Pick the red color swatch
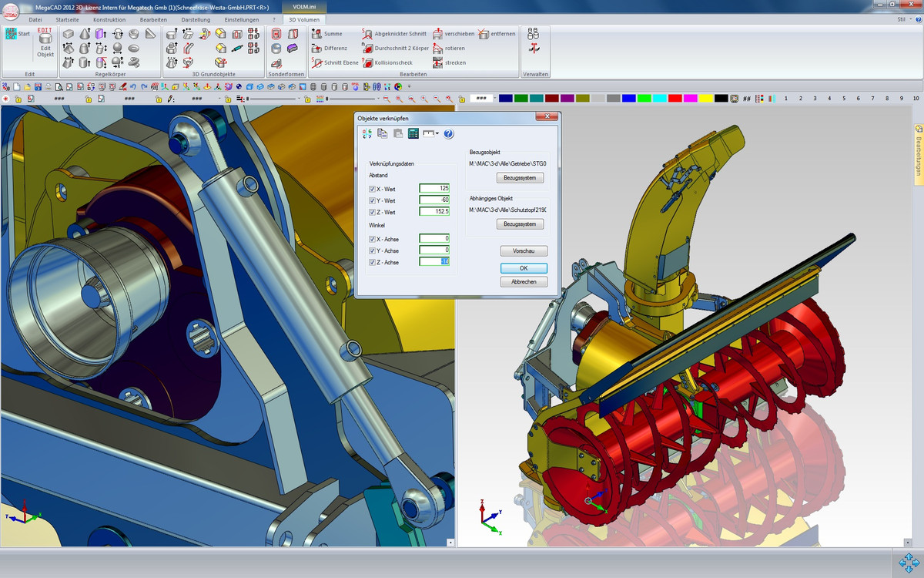Image resolution: width=924 pixels, height=578 pixels. tap(675, 99)
